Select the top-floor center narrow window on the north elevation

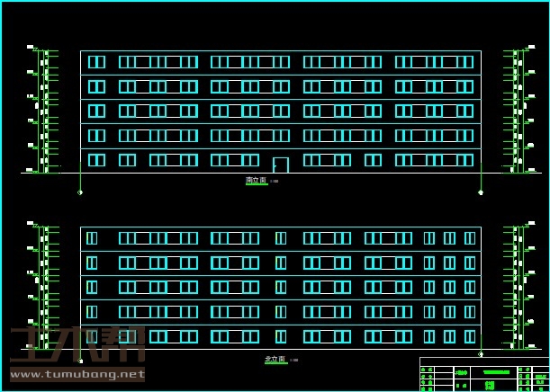pyautogui.click(x=281, y=238)
